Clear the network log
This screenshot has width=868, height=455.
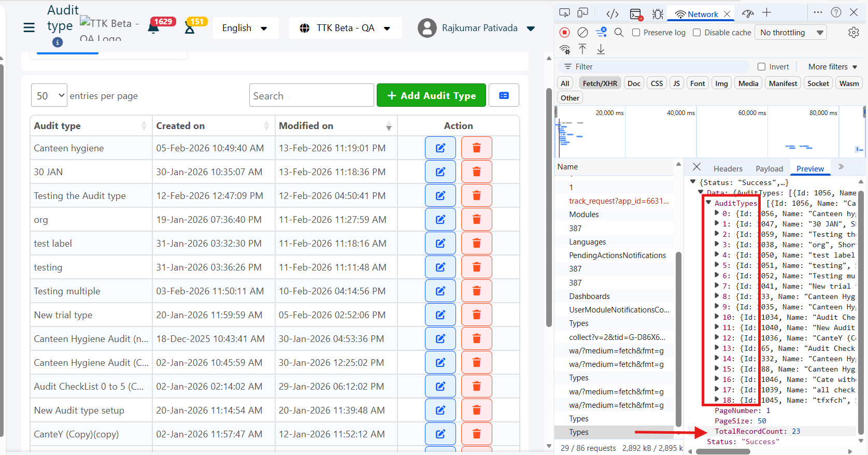(x=582, y=33)
